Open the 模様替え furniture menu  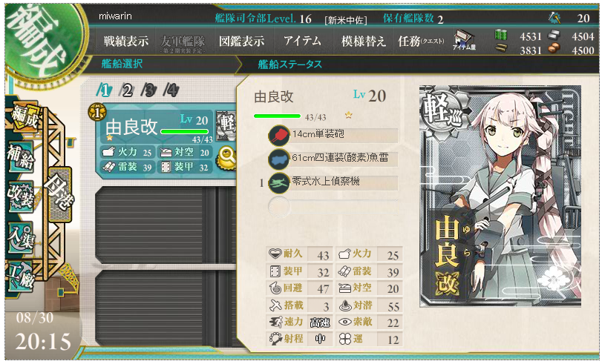click(x=363, y=41)
